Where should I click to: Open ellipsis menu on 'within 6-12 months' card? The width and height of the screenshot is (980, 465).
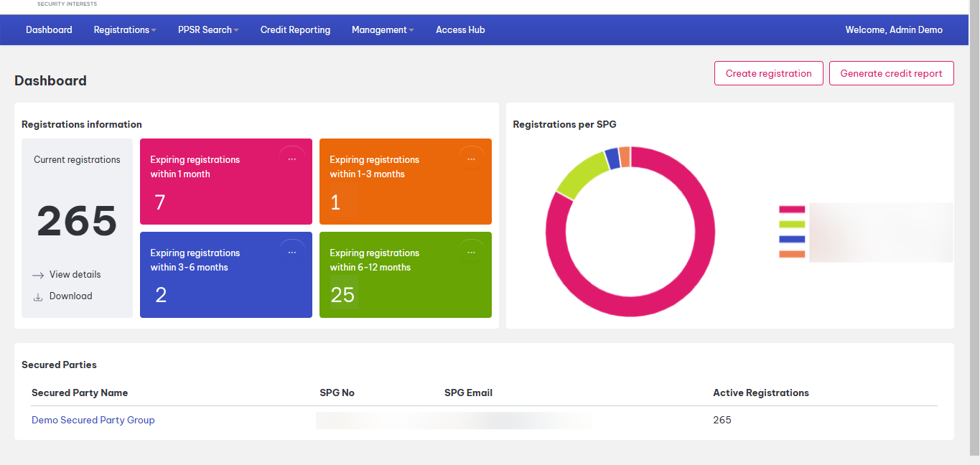pyautogui.click(x=471, y=253)
